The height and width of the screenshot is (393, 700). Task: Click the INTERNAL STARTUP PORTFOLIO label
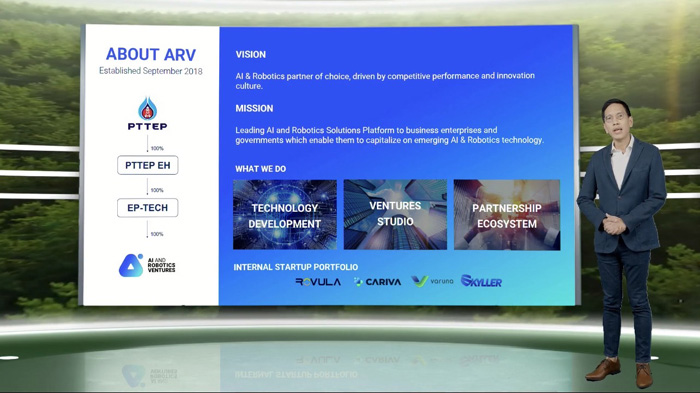(x=296, y=267)
